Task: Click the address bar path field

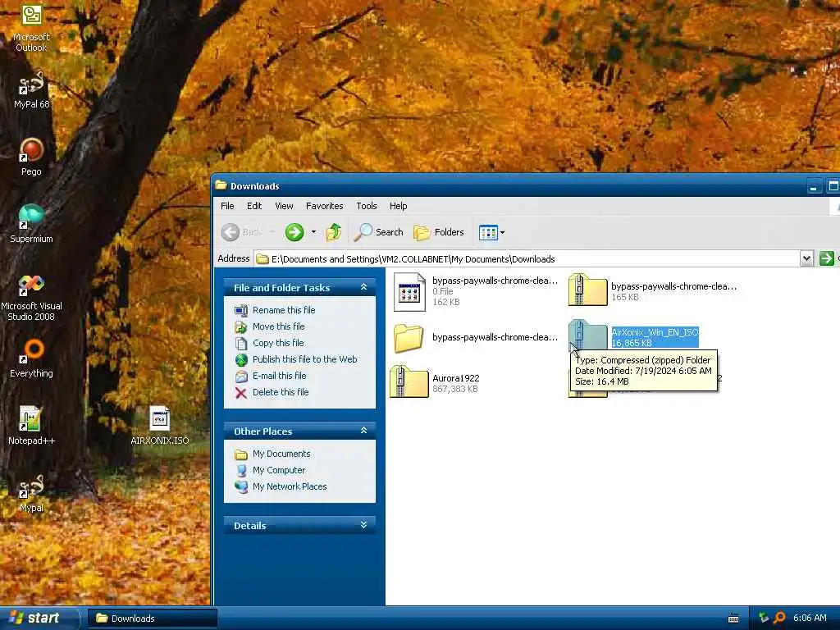Action: coord(527,258)
